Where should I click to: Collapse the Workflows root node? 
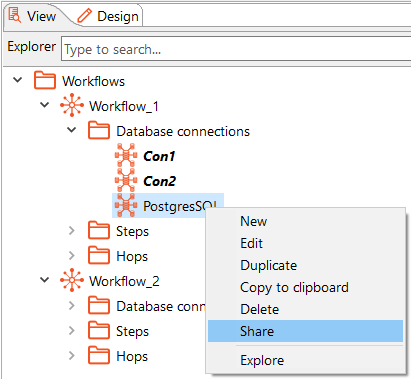click(17, 80)
